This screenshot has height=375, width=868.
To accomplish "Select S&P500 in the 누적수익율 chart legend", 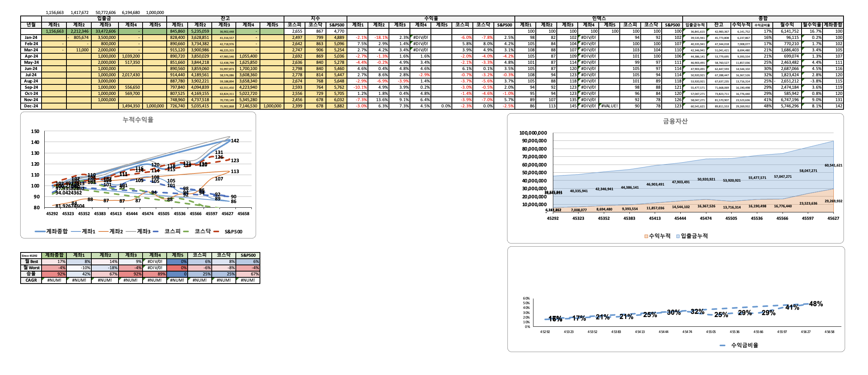I will (x=227, y=231).
